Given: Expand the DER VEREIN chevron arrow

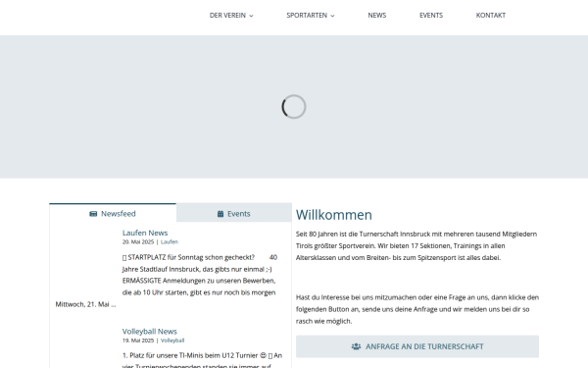Looking at the screenshot, I should click(x=251, y=16).
